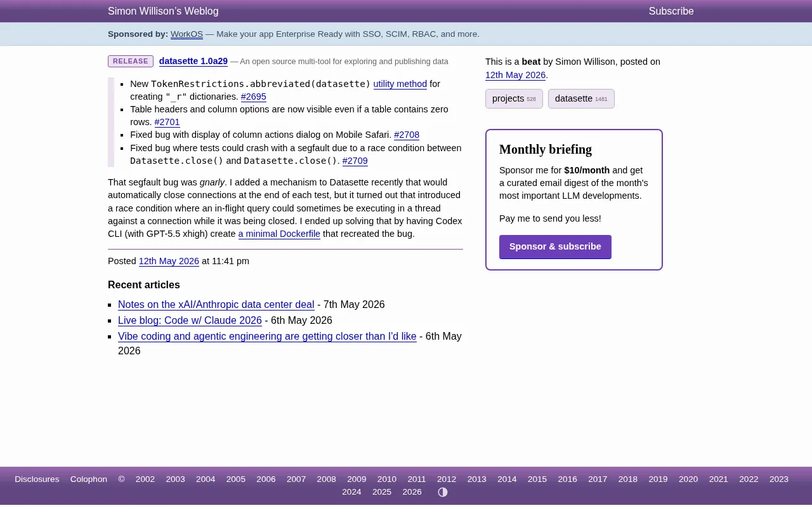Viewport: 812px width, 508px height.
Task: Open Live blog: Code w/ Claude 2026
Action: 190,320
